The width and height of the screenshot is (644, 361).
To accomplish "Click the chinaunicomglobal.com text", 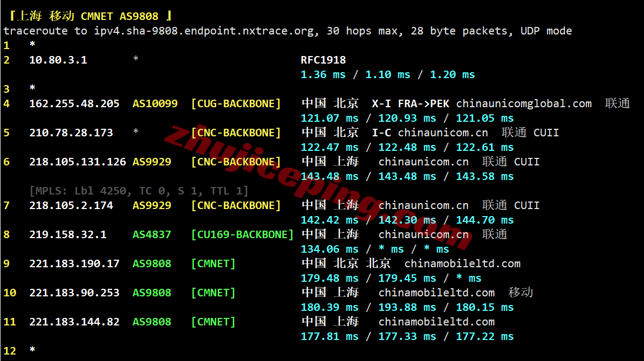I will [524, 103].
